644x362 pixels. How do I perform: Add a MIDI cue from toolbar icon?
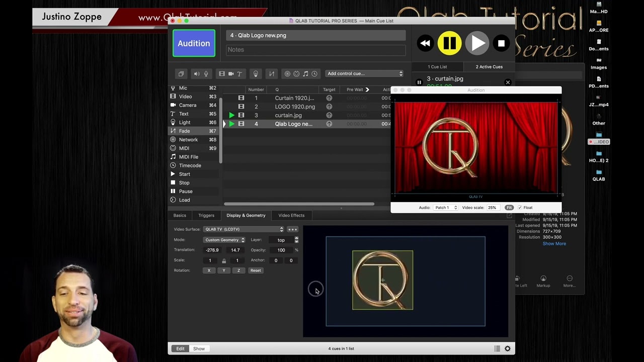pos(296,74)
